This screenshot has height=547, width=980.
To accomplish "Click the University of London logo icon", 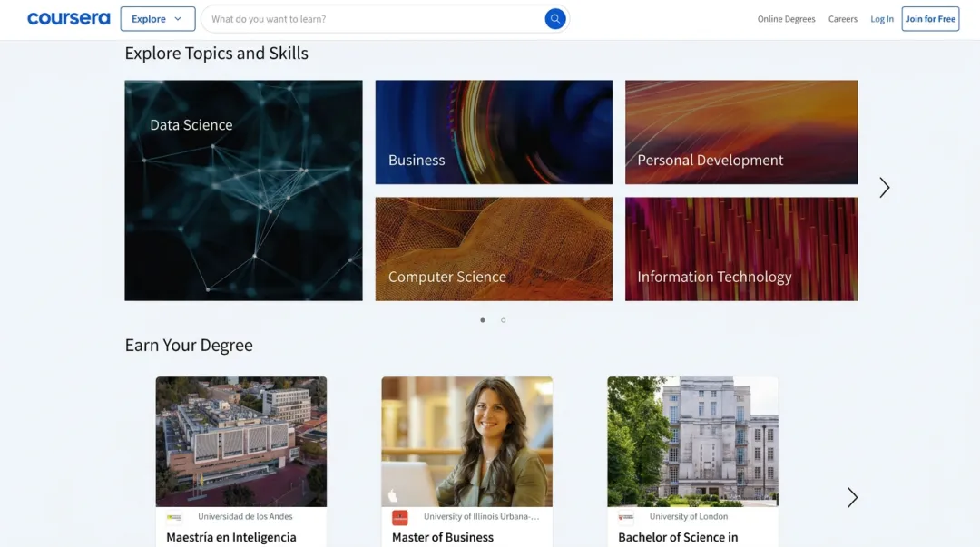I will tap(625, 518).
